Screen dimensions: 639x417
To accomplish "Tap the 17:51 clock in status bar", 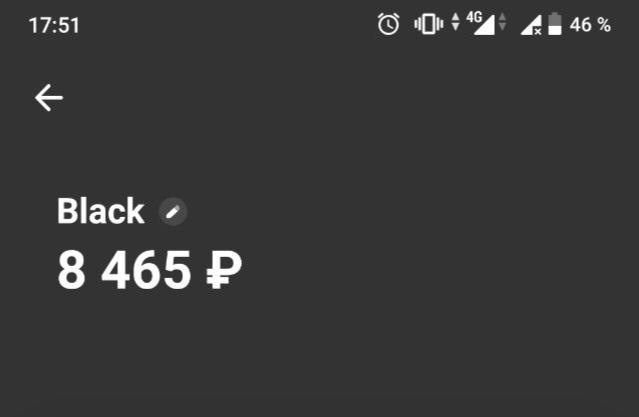I will (54, 25).
